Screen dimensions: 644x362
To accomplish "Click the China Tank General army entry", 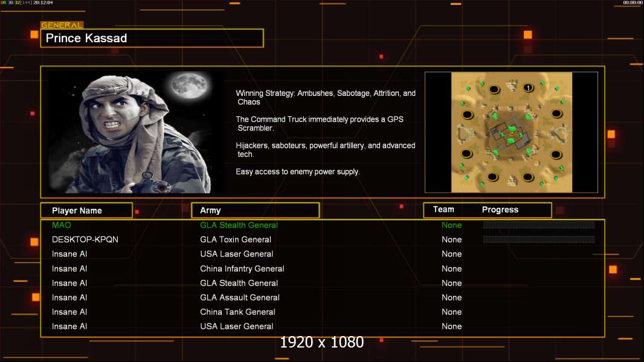I will [237, 312].
